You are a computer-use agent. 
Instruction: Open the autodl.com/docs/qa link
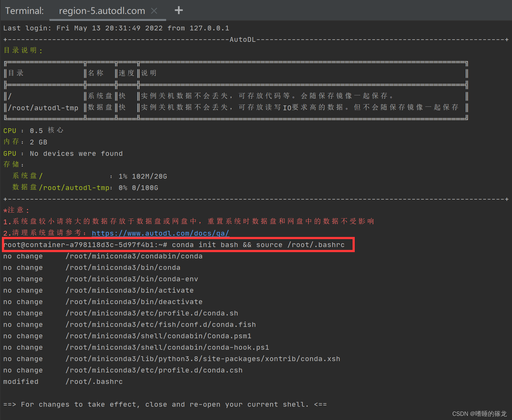point(160,233)
